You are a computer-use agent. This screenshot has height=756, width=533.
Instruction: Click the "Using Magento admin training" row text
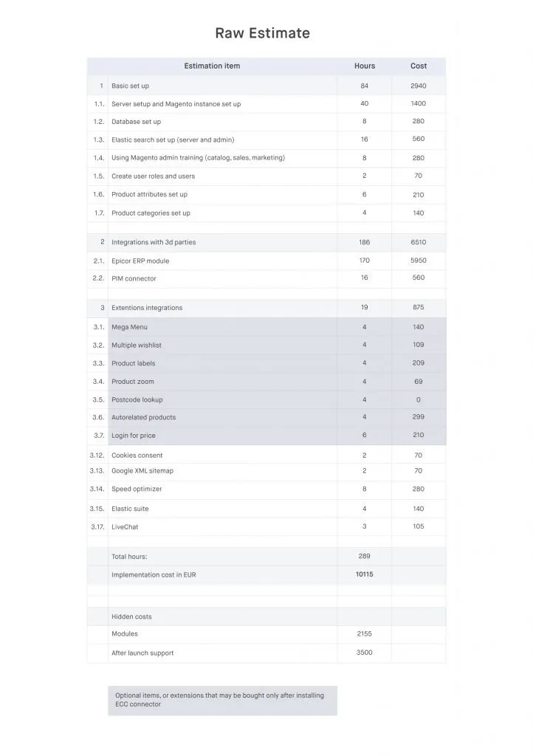[x=198, y=158]
